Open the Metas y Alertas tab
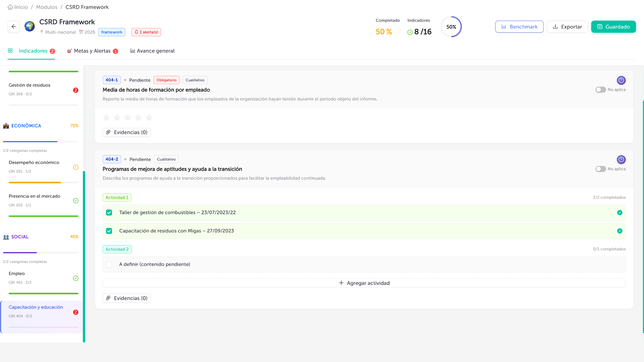644x362 pixels. coord(92,51)
